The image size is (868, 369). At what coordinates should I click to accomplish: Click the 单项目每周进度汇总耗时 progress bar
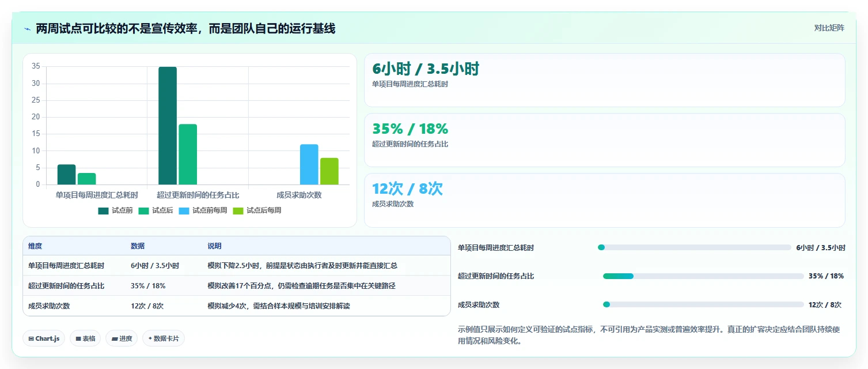(695, 247)
